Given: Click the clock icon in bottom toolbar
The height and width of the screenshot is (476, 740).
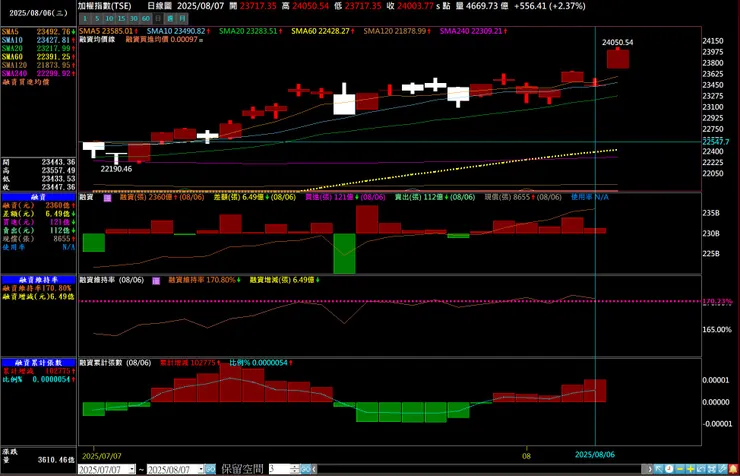Looking at the screenshot, I should 669,469.
